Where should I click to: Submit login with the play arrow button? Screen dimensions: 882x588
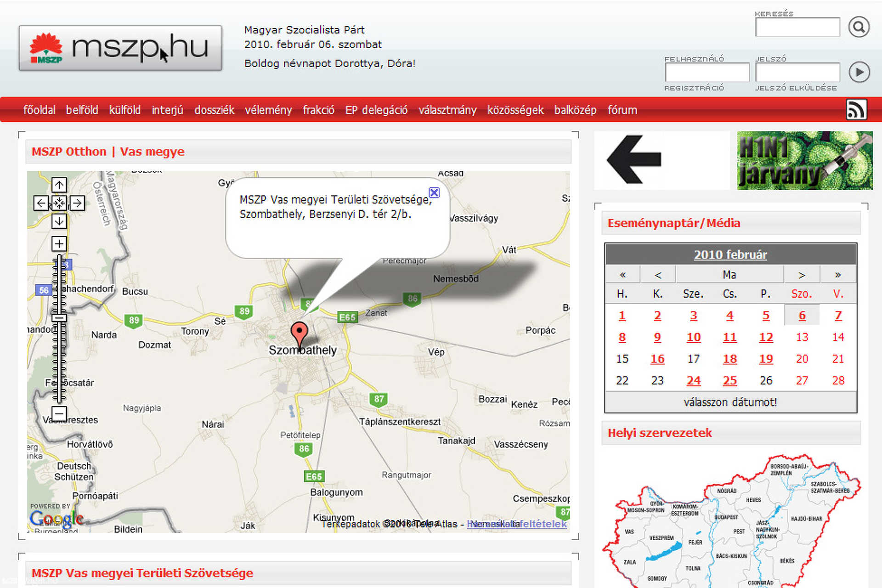point(859,72)
